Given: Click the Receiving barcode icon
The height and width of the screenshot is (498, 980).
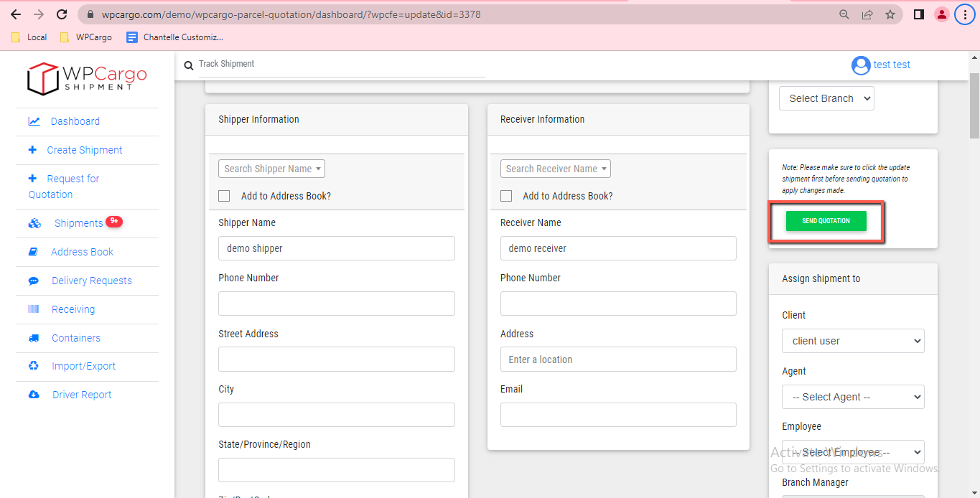Looking at the screenshot, I should click(34, 309).
